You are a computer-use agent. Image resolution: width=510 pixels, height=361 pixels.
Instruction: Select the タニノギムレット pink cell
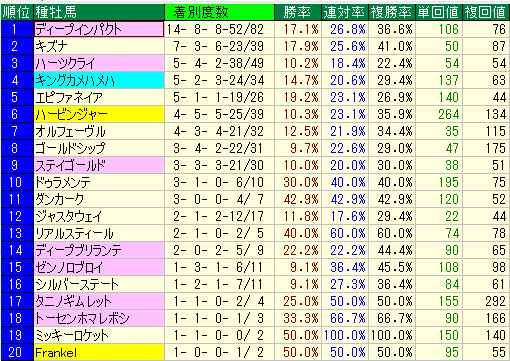99,301
